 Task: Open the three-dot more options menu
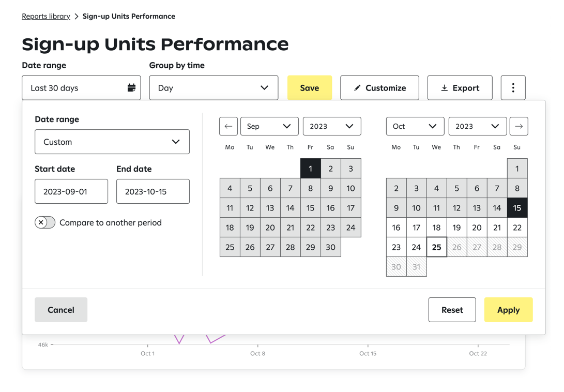point(513,88)
